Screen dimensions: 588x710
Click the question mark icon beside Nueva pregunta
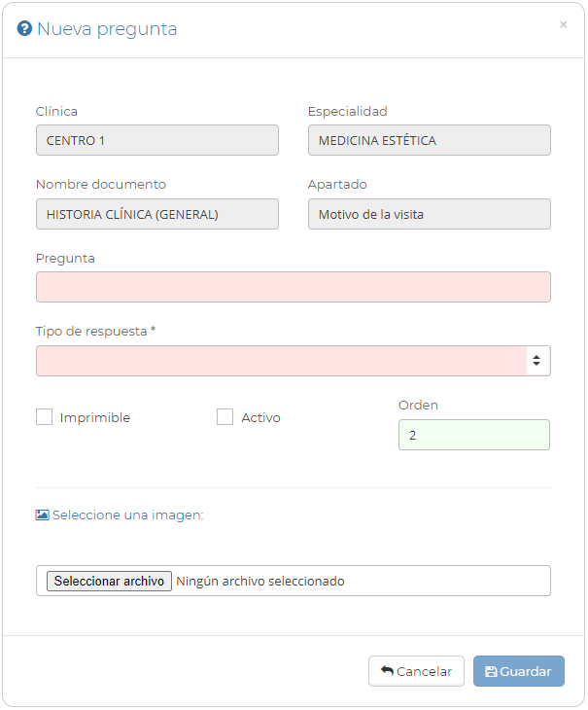(25, 29)
